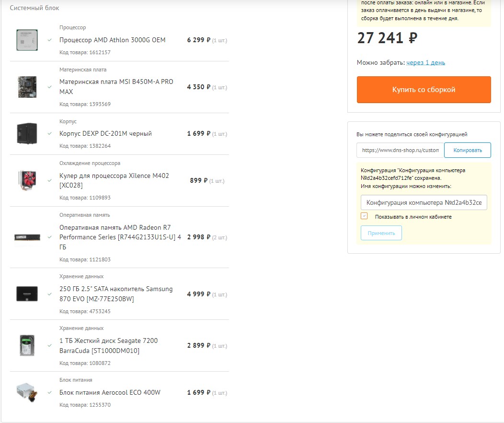Click the checkmark next to Блок питания Aerocool

49,392
